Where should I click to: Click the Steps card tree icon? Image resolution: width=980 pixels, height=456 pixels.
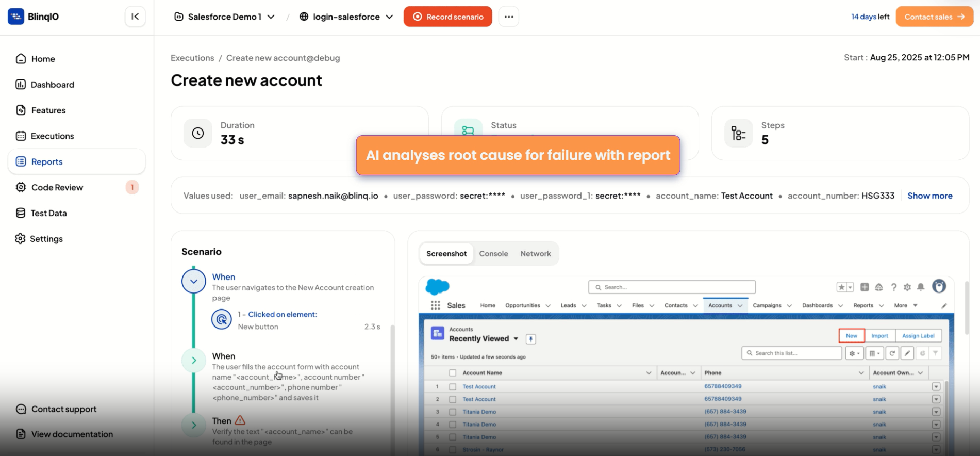tap(739, 133)
